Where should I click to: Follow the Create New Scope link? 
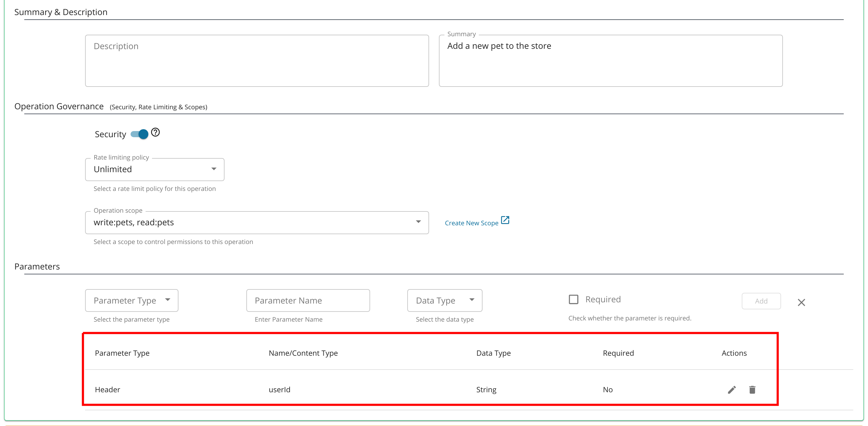click(471, 222)
